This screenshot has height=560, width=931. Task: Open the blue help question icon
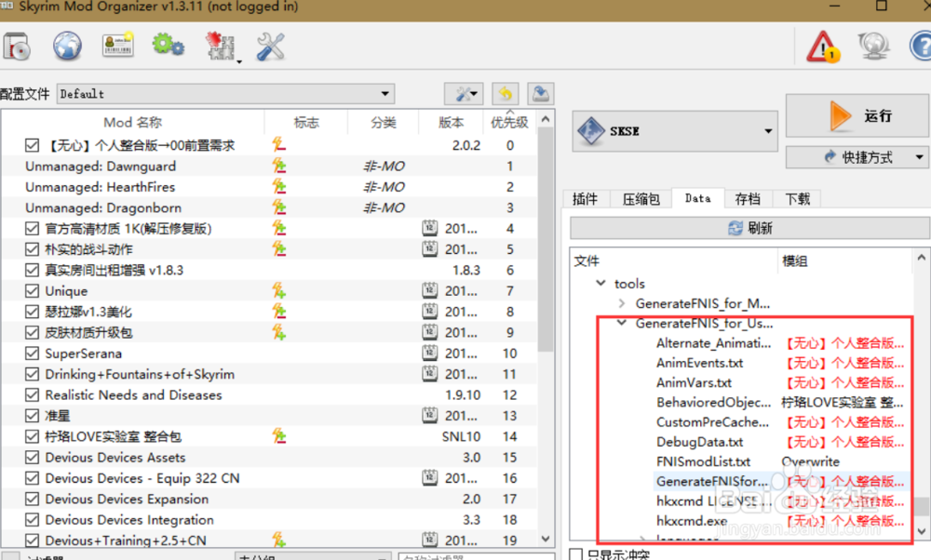921,47
